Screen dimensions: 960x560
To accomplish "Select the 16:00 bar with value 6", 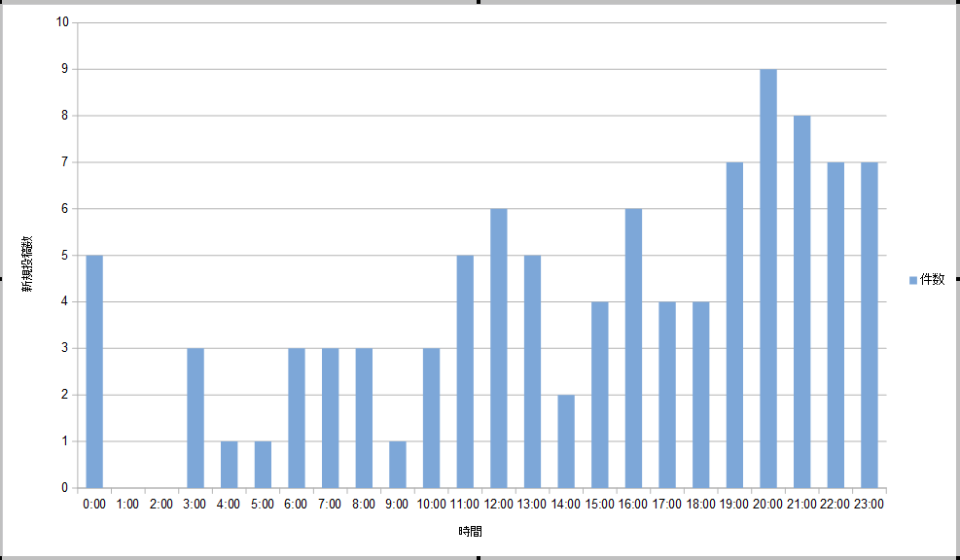I will click(633, 350).
